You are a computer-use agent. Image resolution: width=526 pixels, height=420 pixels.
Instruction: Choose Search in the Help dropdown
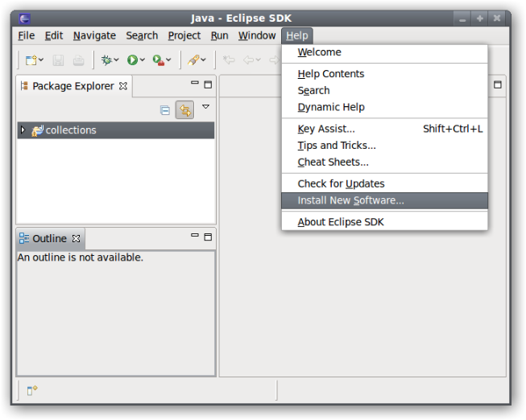point(384,90)
